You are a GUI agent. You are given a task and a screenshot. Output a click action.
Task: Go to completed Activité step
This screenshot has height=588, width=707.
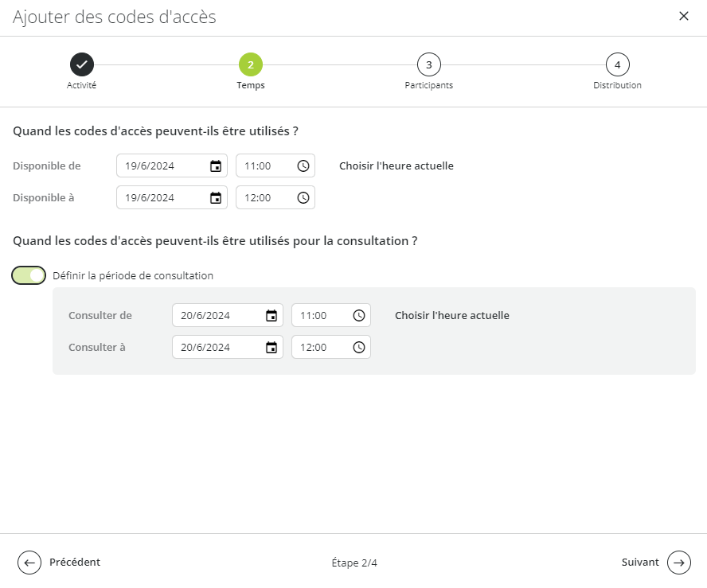point(82,65)
